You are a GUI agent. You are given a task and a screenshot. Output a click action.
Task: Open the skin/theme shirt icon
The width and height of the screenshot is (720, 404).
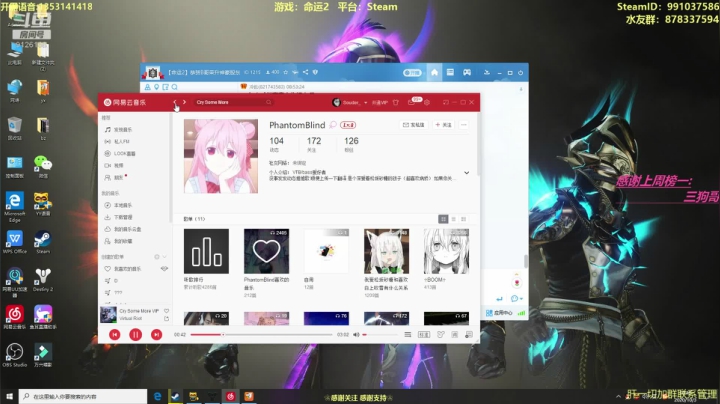click(396, 102)
